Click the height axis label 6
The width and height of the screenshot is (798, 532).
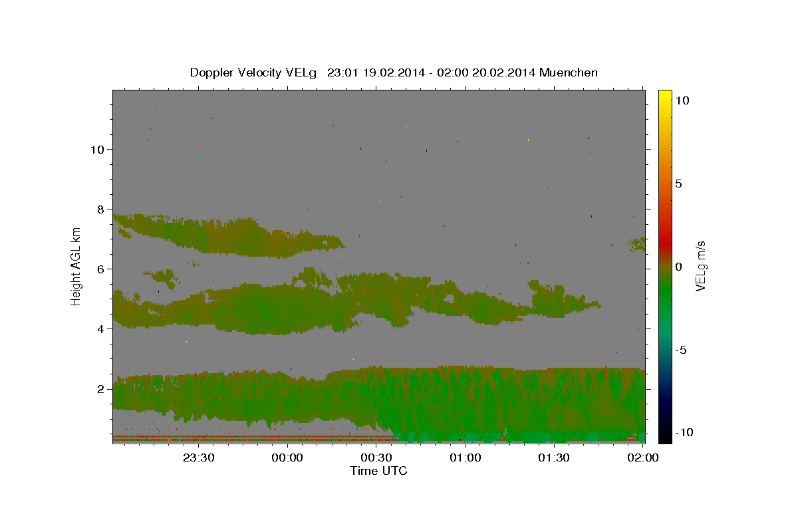tap(100, 269)
